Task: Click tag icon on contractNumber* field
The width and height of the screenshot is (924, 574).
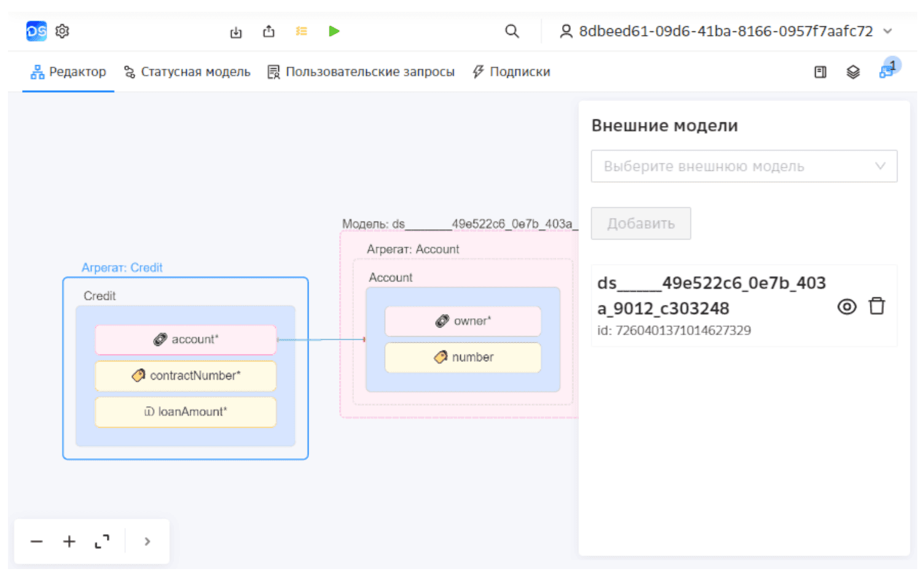Action: click(x=138, y=375)
